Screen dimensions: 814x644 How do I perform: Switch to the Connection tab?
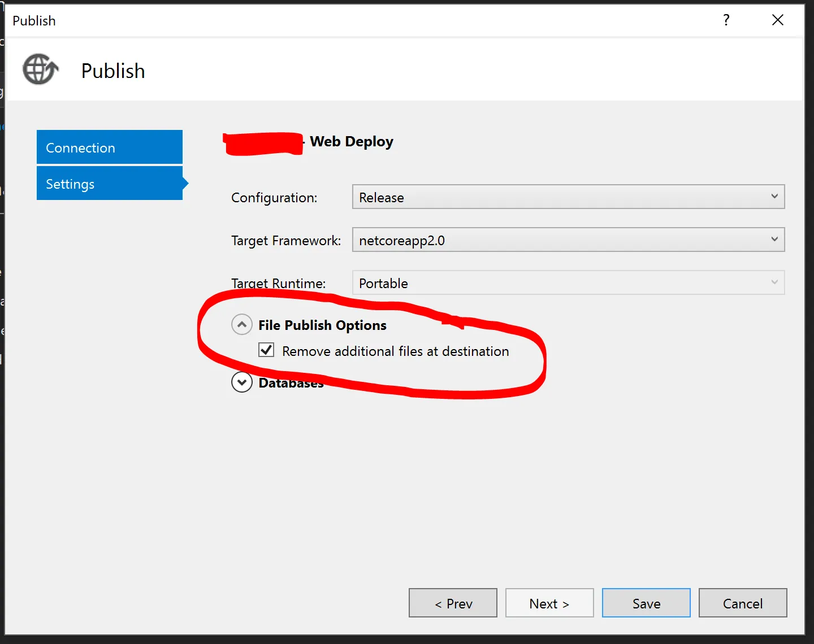pyautogui.click(x=110, y=147)
